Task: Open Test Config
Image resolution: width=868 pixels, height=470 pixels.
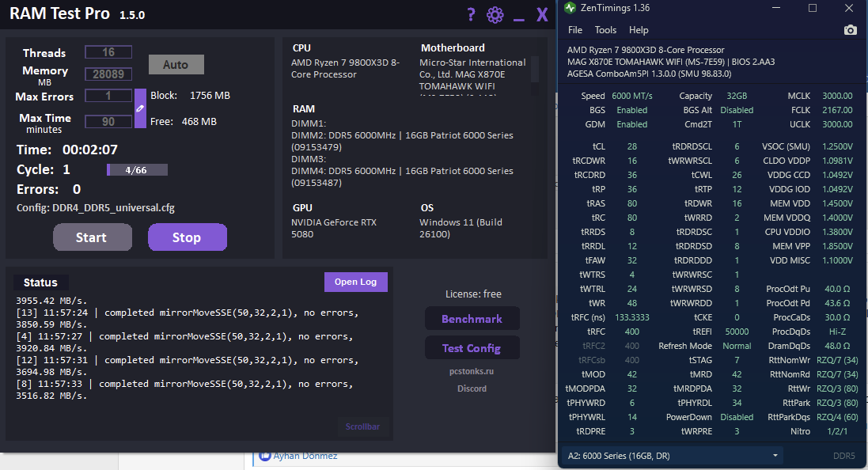Action: coord(472,348)
